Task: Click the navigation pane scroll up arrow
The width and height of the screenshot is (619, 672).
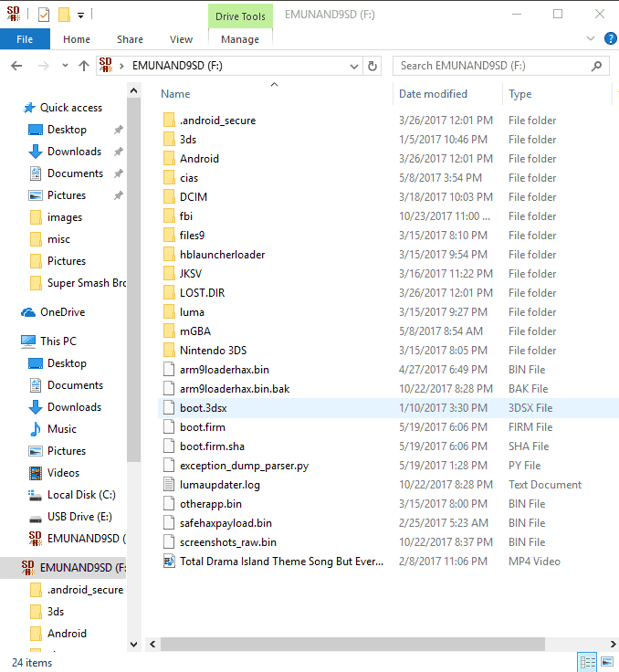Action: click(133, 91)
